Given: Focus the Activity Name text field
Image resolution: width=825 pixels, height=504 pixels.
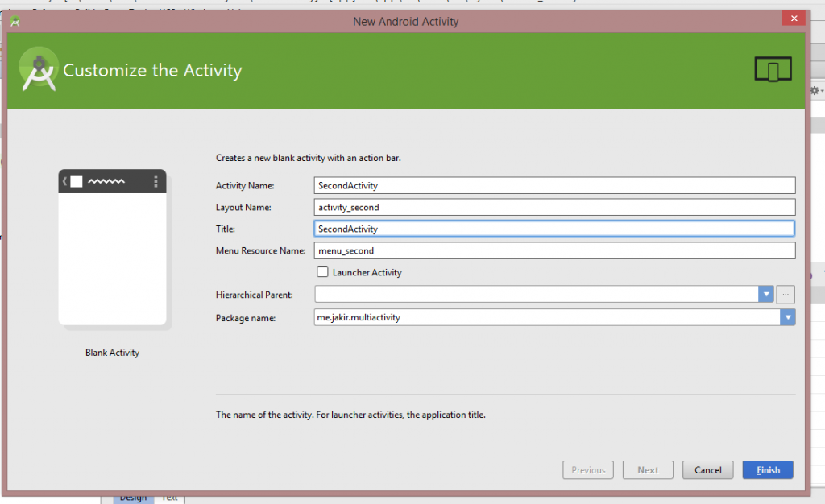Looking at the screenshot, I should coord(554,185).
